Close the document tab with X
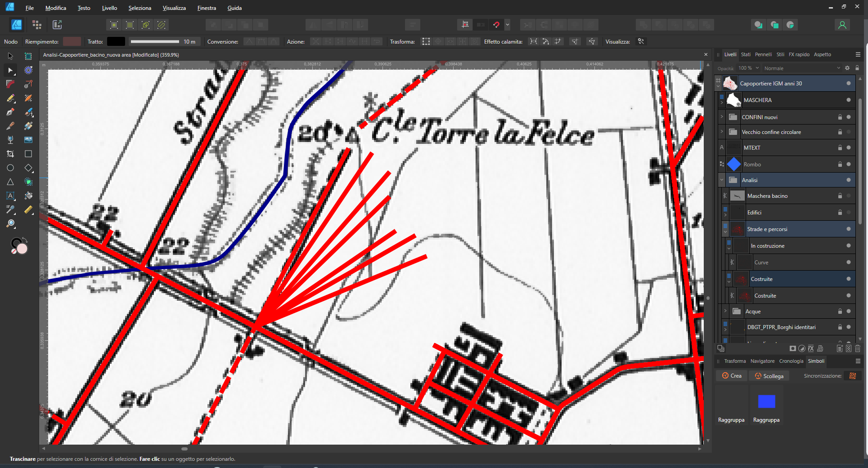Viewport: 868px width, 468px height. [706, 54]
